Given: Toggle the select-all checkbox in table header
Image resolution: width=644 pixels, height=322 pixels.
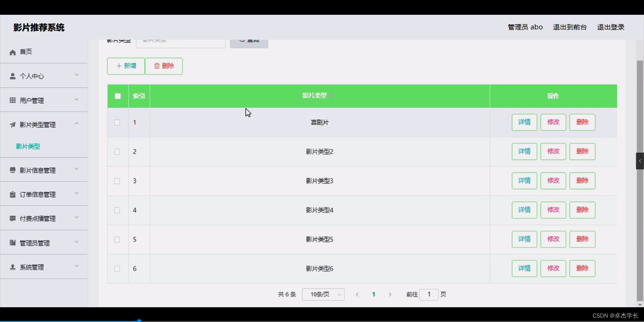Looking at the screenshot, I should (117, 96).
